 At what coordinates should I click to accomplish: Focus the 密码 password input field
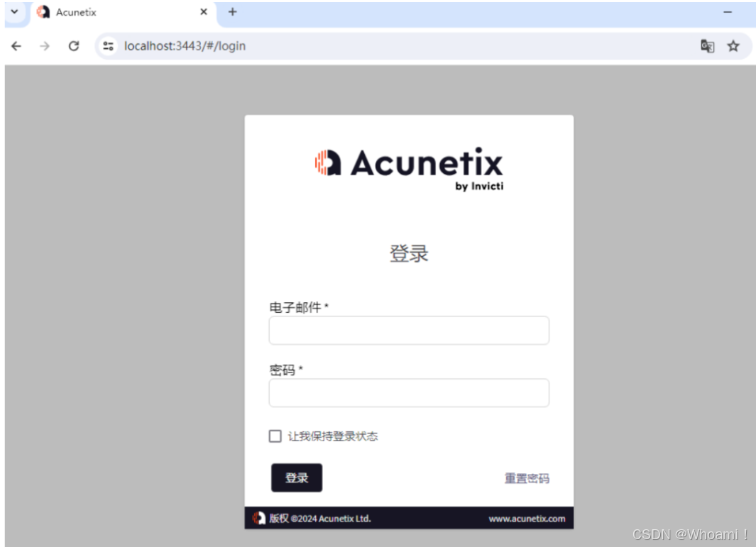(x=409, y=393)
